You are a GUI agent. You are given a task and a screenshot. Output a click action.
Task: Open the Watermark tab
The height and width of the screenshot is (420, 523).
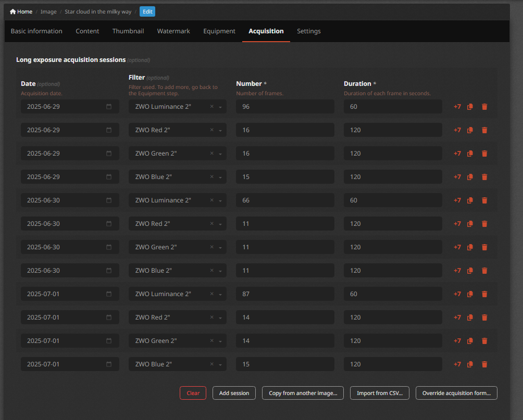click(173, 31)
